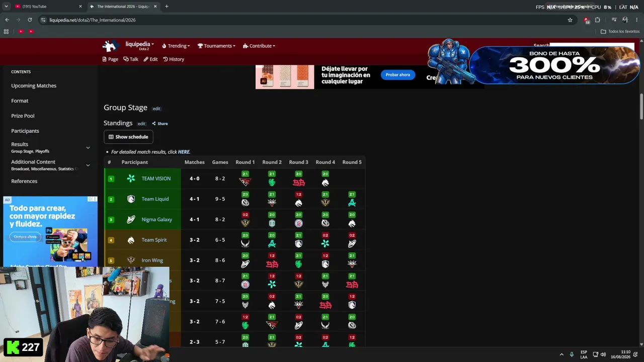Open the Nigma Galaxy team link
Viewport: 644px width, 362px height.
coord(156,220)
